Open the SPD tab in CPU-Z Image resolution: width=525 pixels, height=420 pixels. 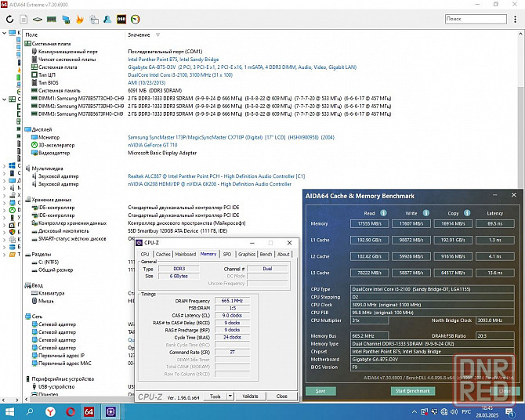coord(227,254)
